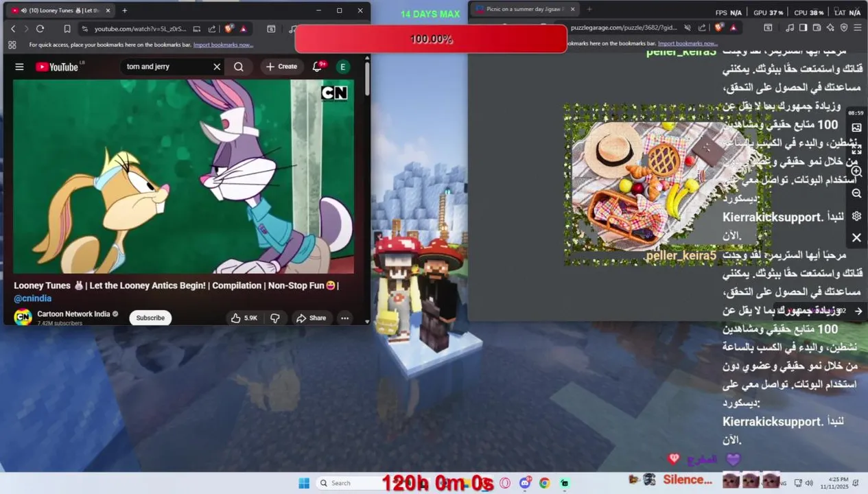Open more actions three-dot menu under video
This screenshot has width=868, height=494.
(345, 318)
